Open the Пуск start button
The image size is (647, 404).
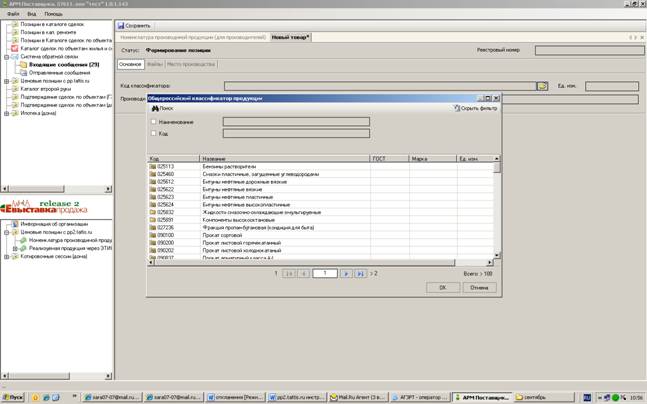pyautogui.click(x=13, y=397)
